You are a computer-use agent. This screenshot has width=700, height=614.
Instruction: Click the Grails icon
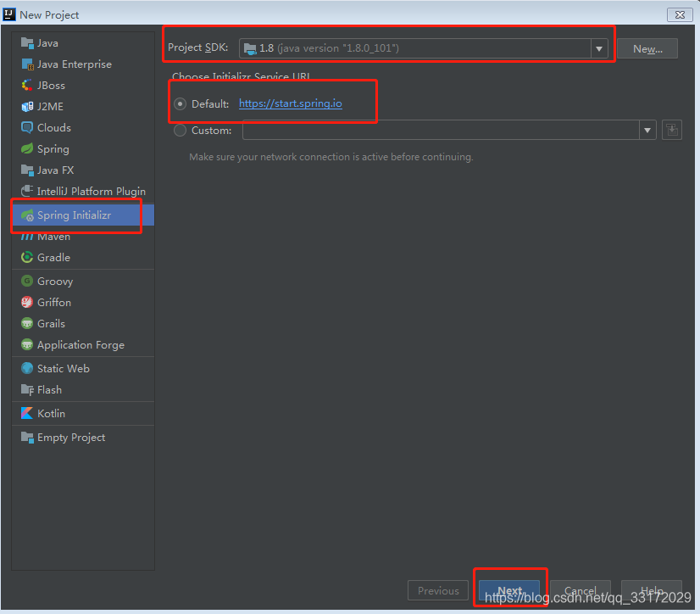click(27, 323)
